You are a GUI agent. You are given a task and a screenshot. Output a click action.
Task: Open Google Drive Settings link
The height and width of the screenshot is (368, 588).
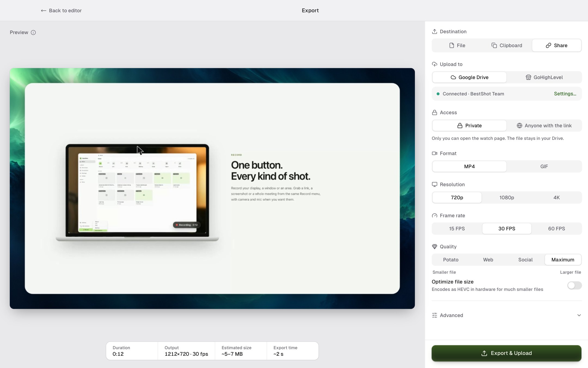565,94
